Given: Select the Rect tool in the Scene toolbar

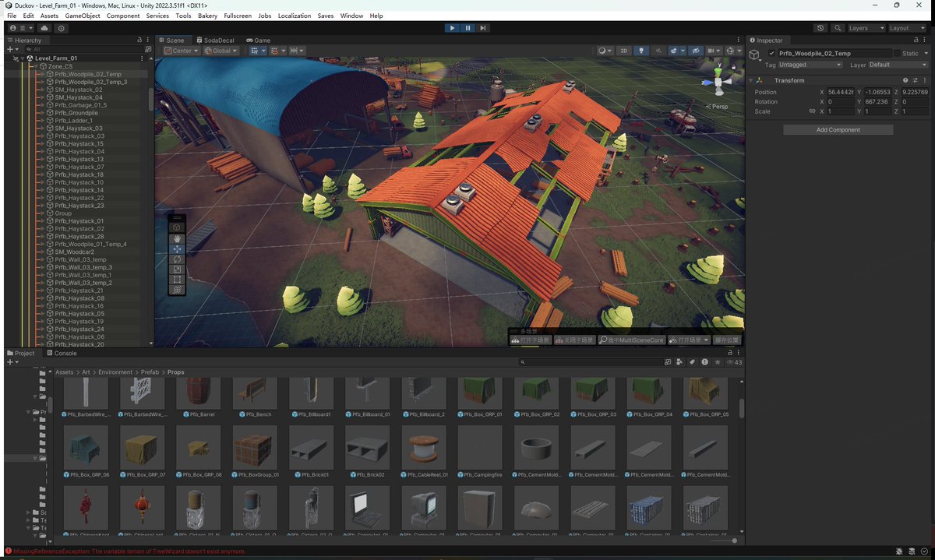Looking at the screenshot, I should (178, 279).
